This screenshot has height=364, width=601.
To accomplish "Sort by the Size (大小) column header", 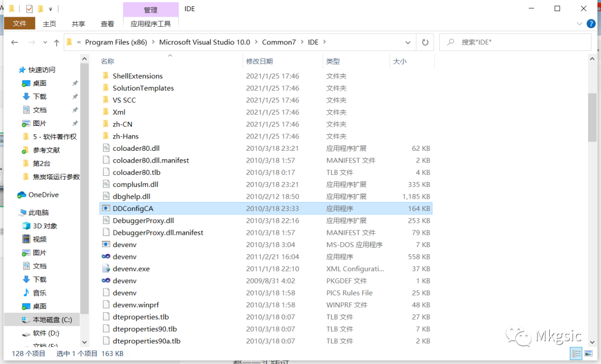I will tap(400, 61).
